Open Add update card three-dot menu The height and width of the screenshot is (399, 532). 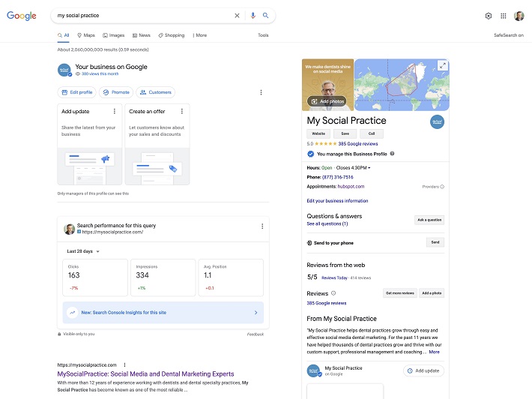115,111
